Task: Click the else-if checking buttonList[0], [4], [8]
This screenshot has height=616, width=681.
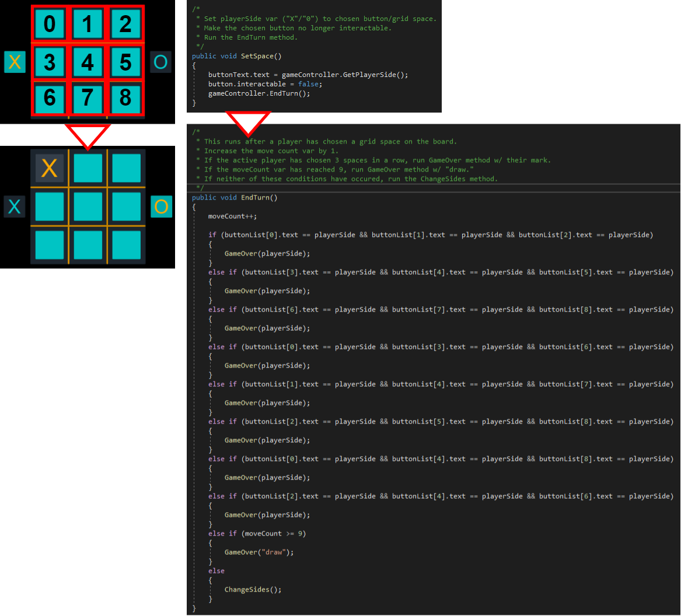Action: [441, 459]
